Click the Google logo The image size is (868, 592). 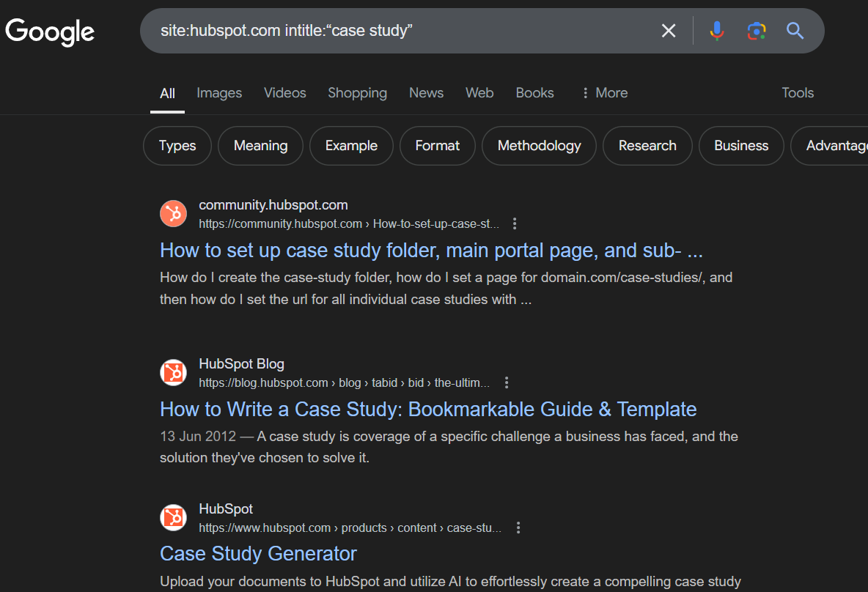click(x=50, y=32)
